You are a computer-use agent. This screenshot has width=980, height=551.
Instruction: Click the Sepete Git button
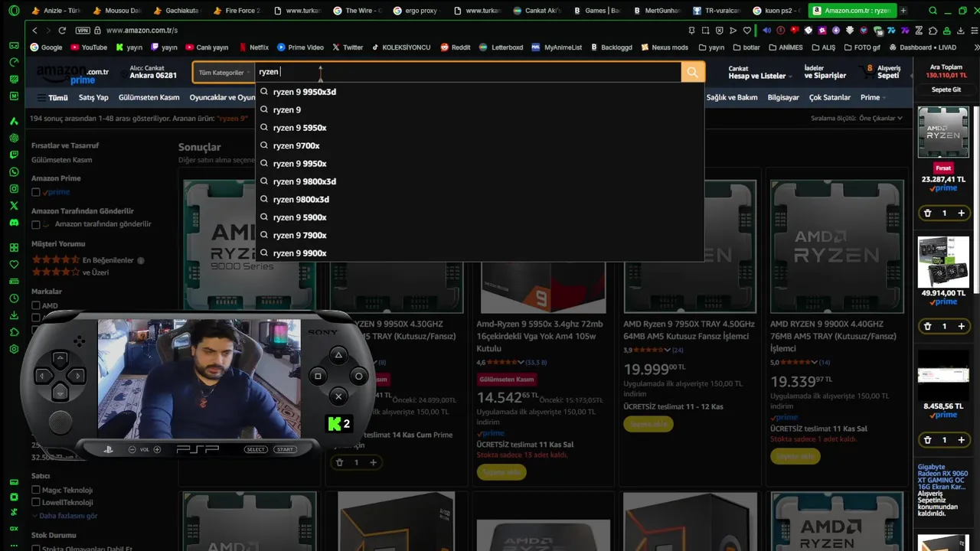click(x=946, y=90)
